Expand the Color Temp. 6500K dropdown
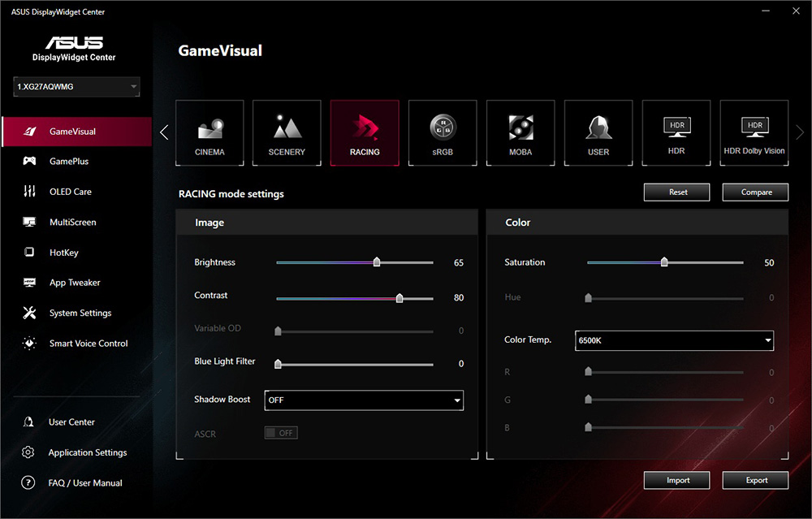 point(674,340)
